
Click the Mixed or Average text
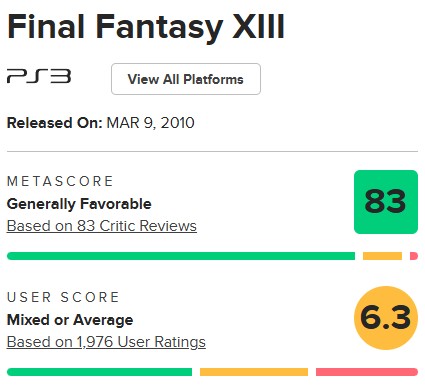click(x=70, y=320)
